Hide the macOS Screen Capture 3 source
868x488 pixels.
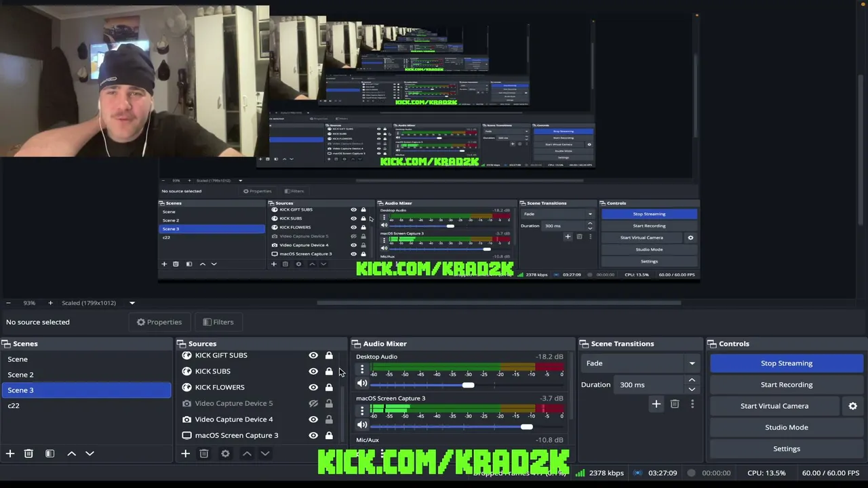313,435
